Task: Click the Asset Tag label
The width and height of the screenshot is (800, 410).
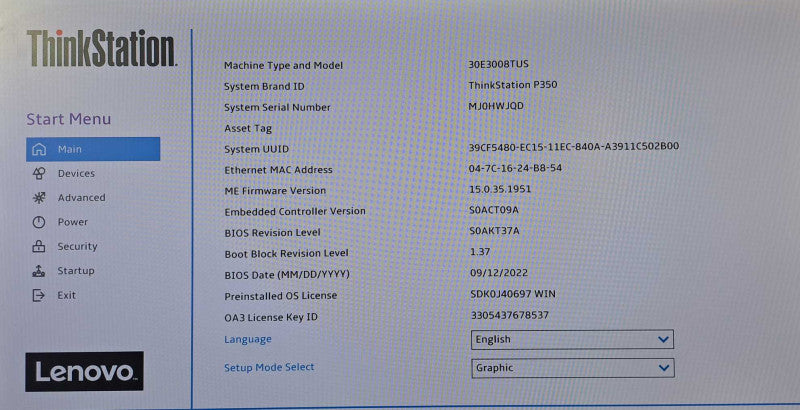Action: pos(247,129)
